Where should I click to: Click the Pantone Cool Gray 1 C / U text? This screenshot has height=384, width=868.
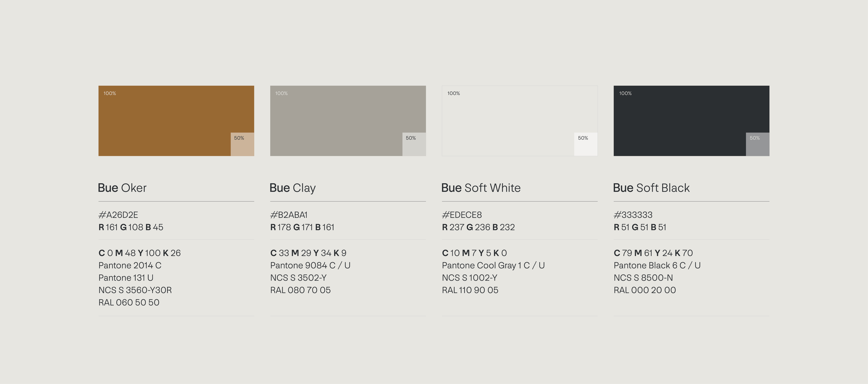point(493,265)
